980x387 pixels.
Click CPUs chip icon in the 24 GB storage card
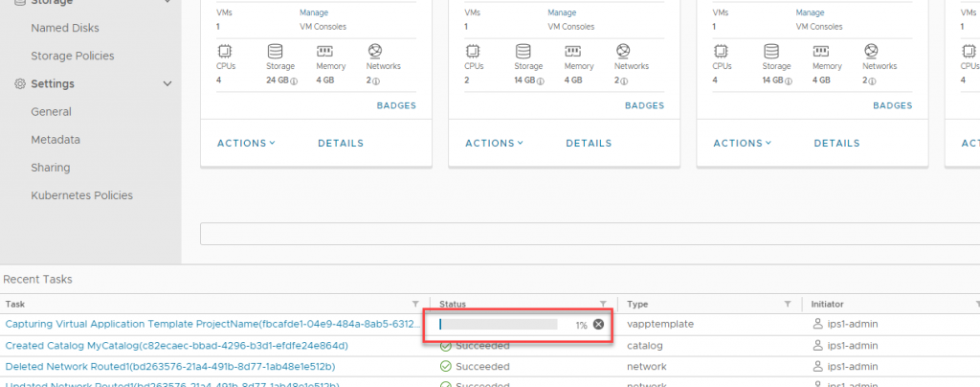click(224, 51)
